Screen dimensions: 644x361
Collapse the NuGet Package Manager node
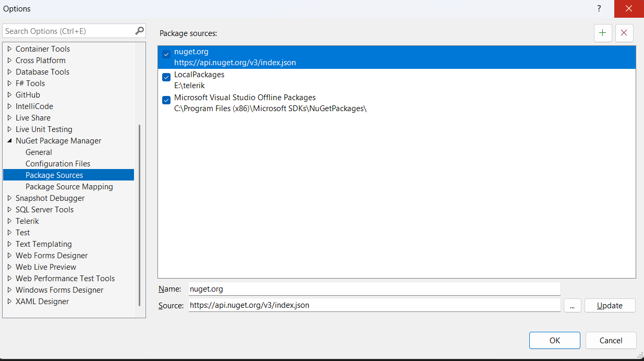pyautogui.click(x=9, y=141)
